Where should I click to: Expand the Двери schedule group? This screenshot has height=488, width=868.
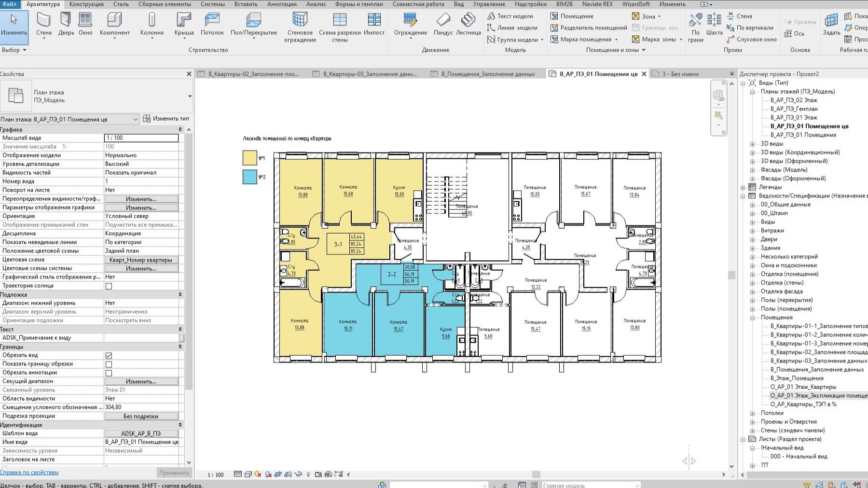point(752,239)
